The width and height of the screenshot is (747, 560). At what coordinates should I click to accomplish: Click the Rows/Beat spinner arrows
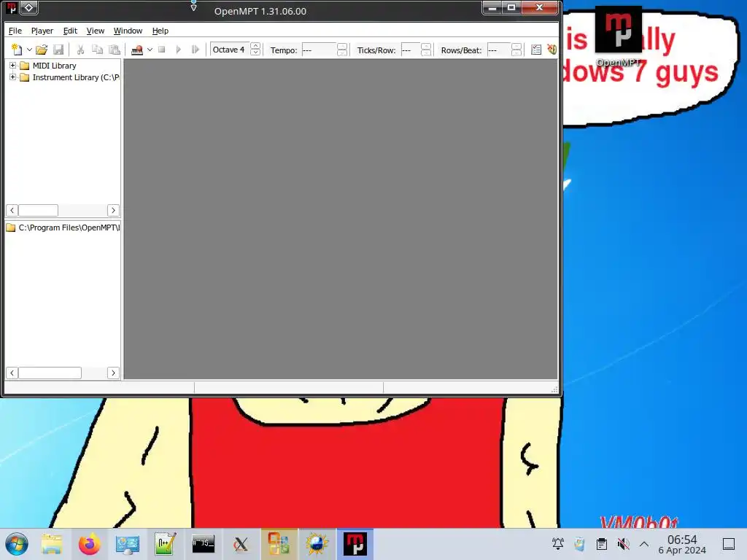tap(516, 50)
